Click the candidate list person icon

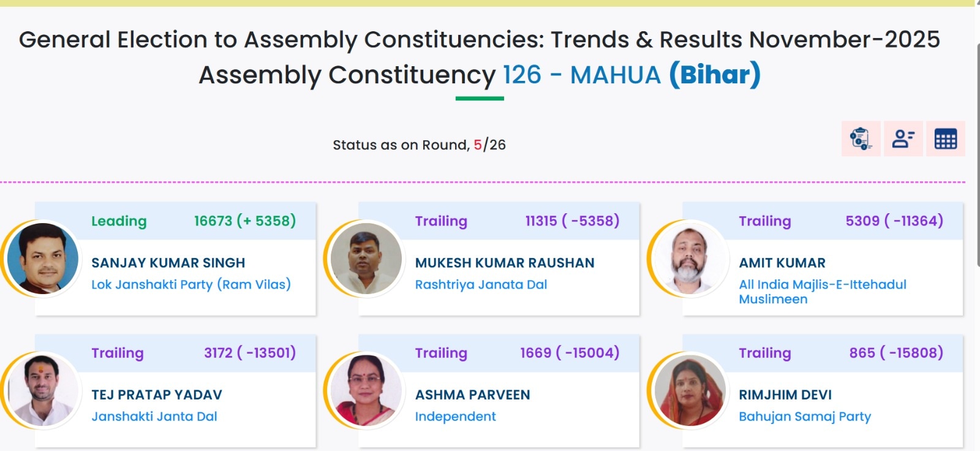click(x=903, y=139)
